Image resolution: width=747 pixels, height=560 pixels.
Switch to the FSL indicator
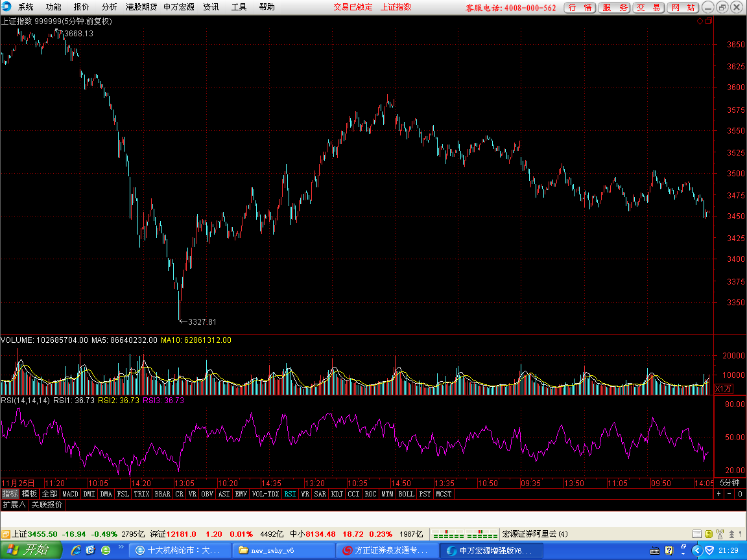[x=123, y=494]
